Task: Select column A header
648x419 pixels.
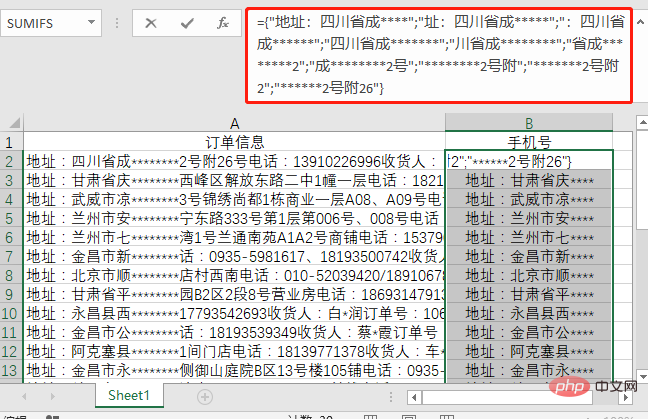Action: click(x=234, y=123)
